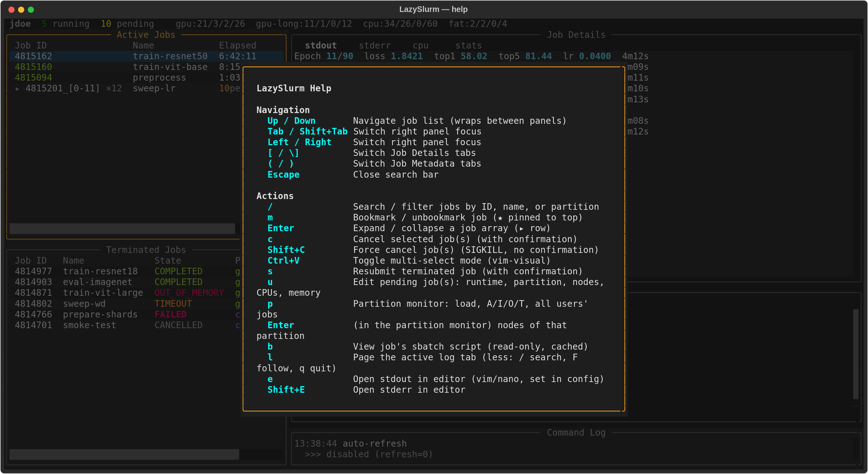
Task: Click the jdoe username in status bar
Action: click(x=20, y=24)
